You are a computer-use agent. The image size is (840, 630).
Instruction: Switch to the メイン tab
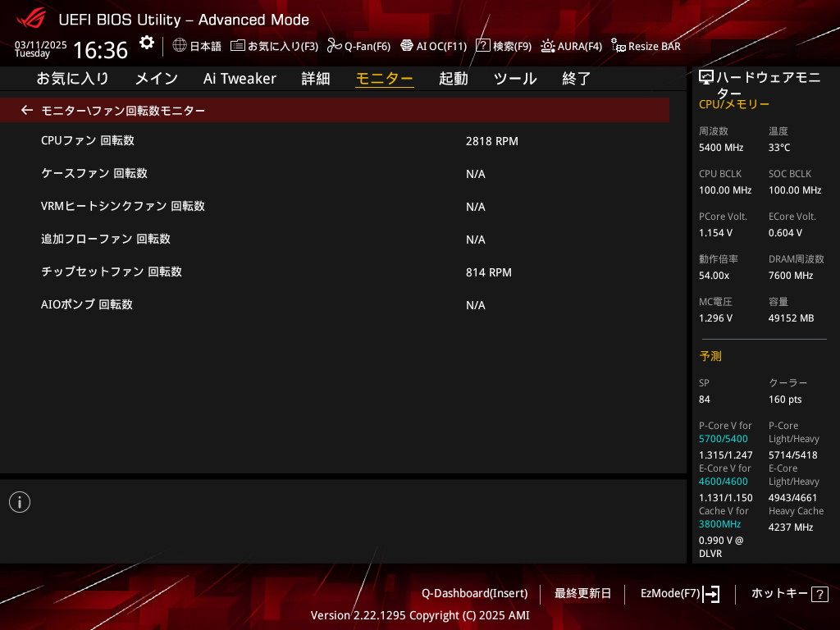coord(157,79)
